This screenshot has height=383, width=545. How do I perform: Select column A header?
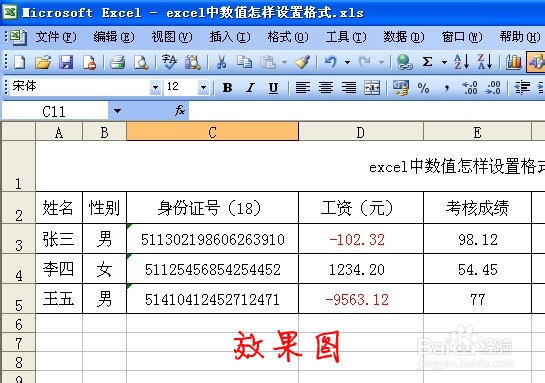coord(59,132)
